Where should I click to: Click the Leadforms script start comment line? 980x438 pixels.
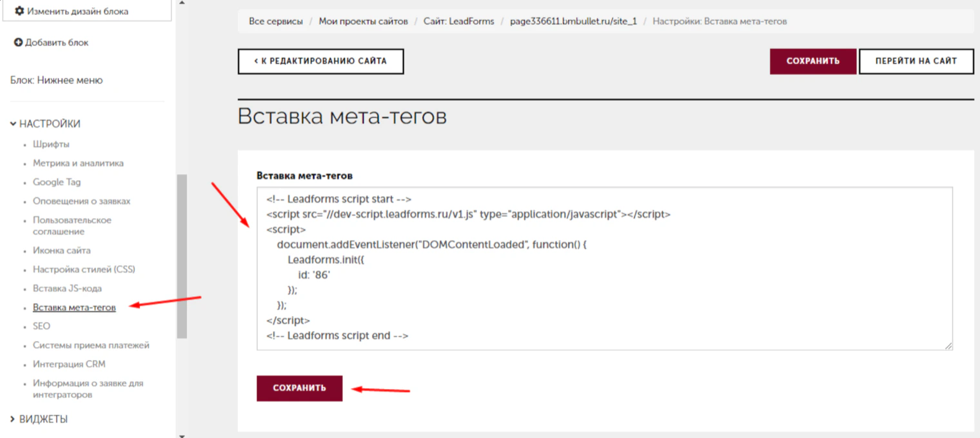coord(338,199)
